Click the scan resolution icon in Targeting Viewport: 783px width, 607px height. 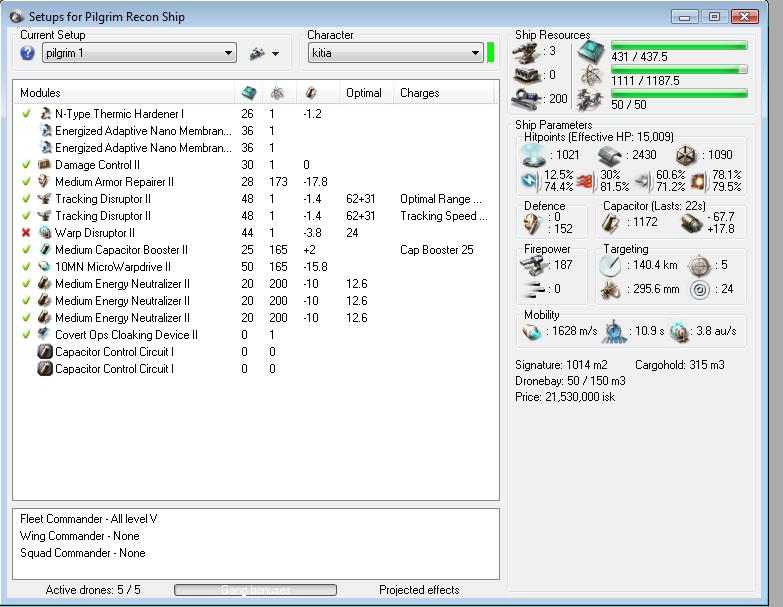point(609,290)
